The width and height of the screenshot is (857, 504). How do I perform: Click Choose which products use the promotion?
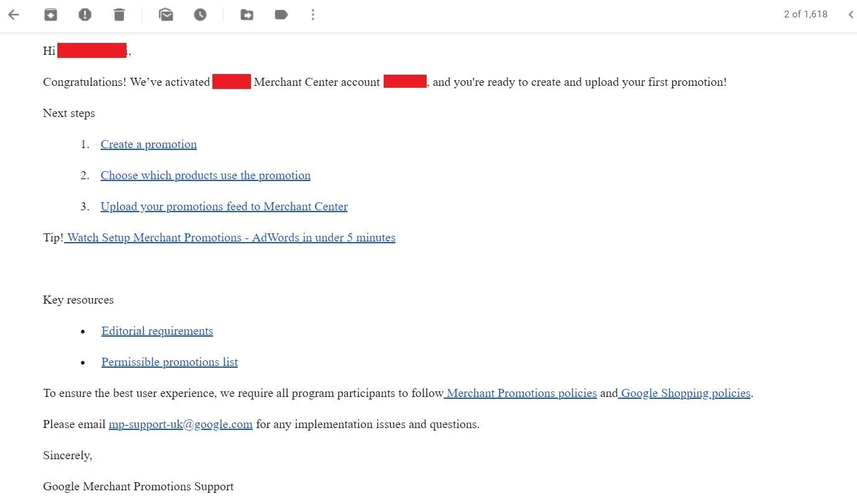[x=206, y=175]
